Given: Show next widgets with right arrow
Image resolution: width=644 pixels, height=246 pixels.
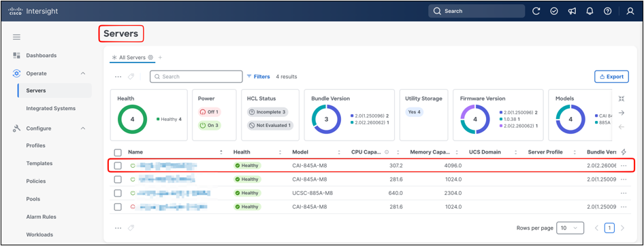Looking at the screenshot, I should pos(622,113).
